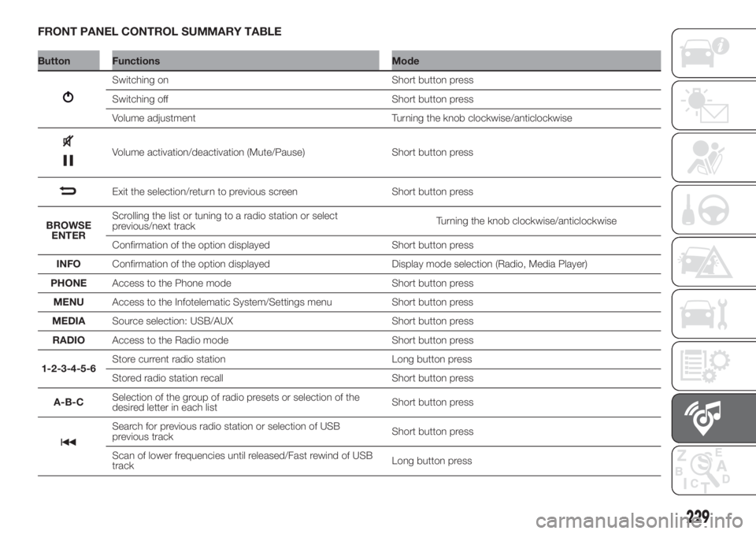Click the mute speaker icon

[69, 142]
